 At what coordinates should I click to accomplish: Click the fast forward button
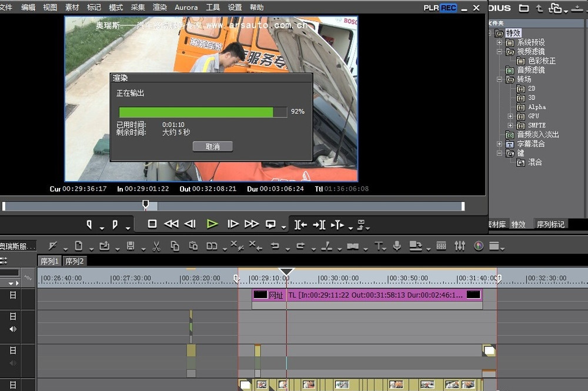click(252, 224)
